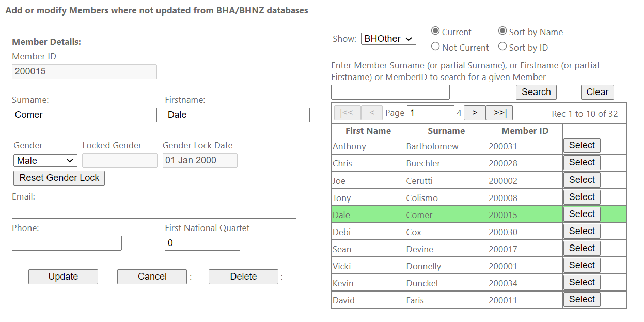The image size is (644, 322).
Task: Expand the Gender dropdown set to Male
Action: click(45, 161)
